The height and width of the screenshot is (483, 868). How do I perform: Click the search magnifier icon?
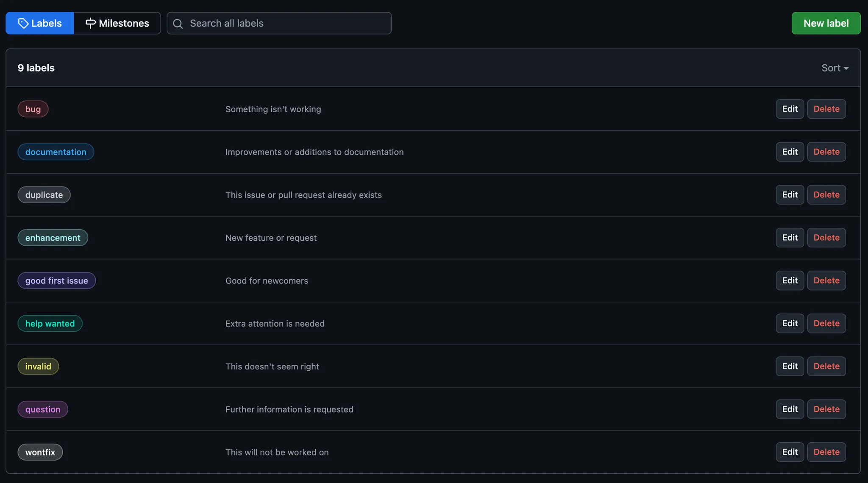178,24
